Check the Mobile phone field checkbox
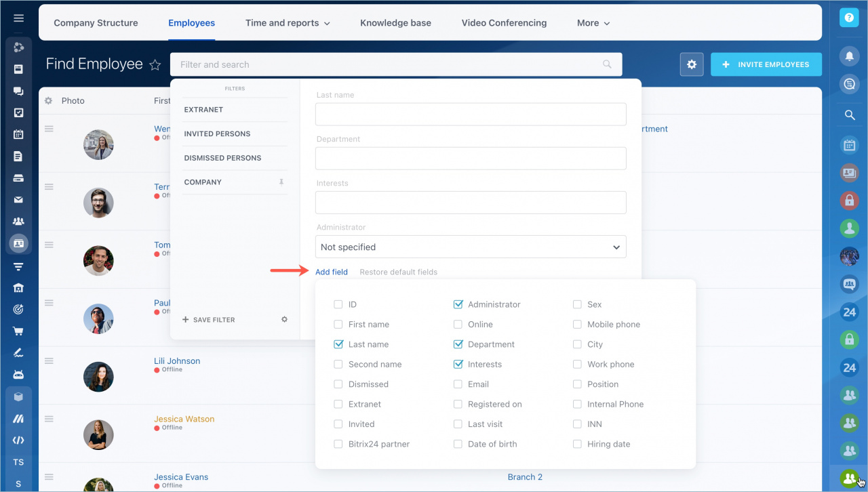Viewport: 868px width, 492px height. [x=577, y=325]
